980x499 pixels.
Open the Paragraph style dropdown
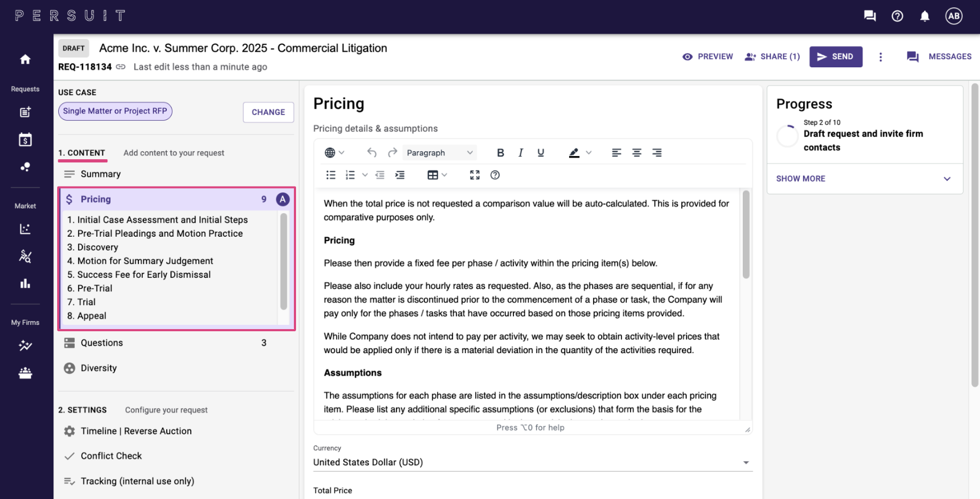(x=440, y=153)
